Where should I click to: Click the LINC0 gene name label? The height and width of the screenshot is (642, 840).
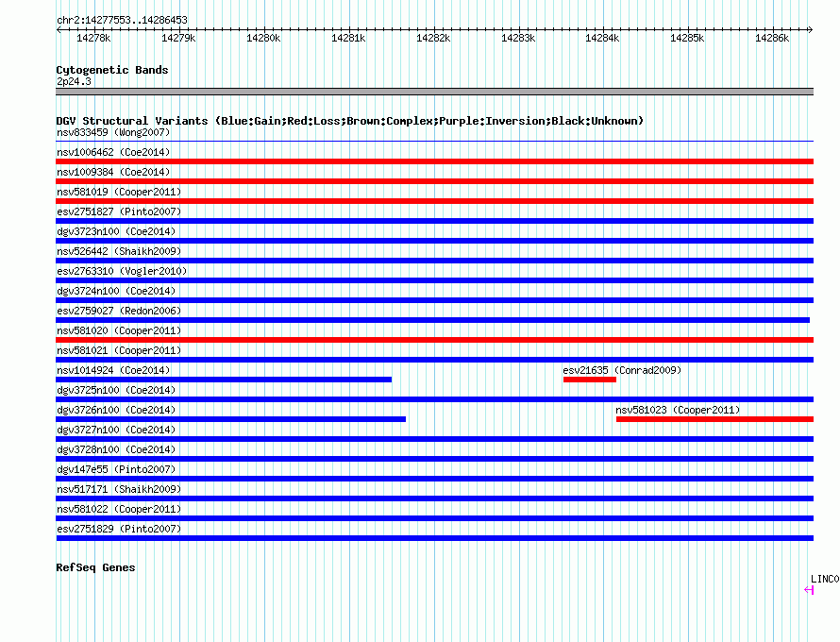825,580
